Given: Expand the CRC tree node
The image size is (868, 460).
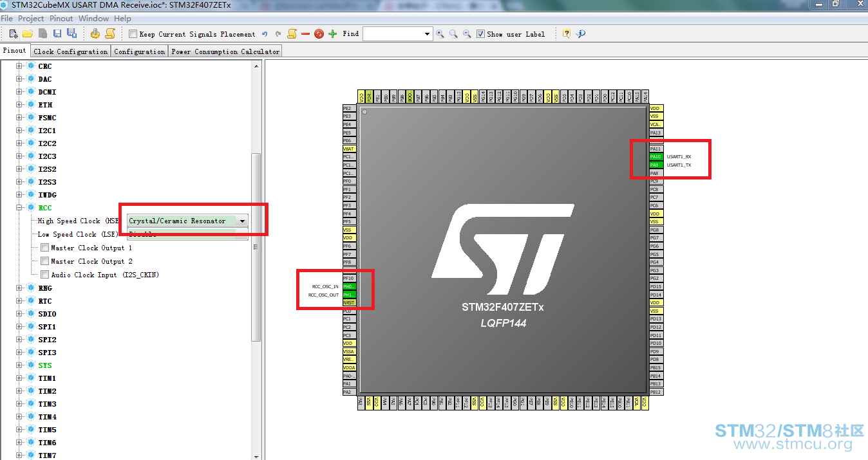Looking at the screenshot, I should coord(19,66).
